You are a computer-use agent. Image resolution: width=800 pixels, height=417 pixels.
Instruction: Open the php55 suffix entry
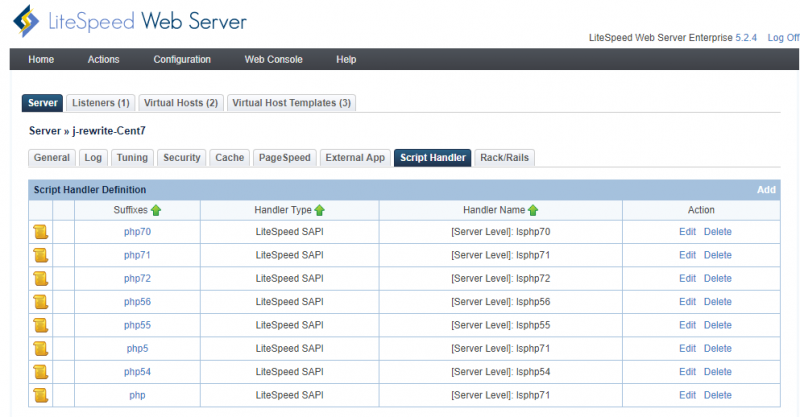[137, 325]
